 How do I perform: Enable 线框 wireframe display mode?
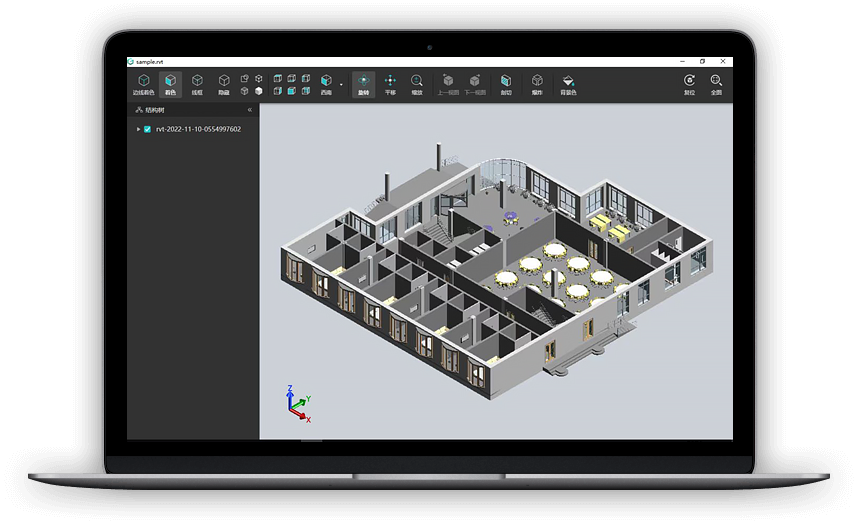coord(197,84)
